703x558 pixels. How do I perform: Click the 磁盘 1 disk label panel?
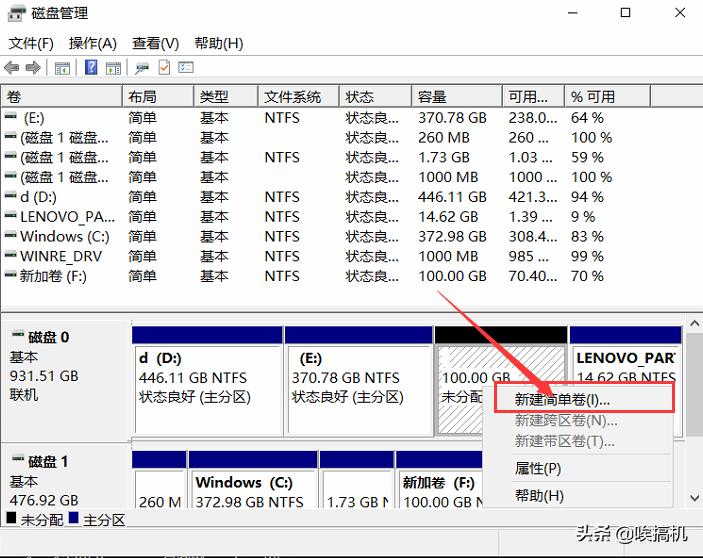coord(66,476)
